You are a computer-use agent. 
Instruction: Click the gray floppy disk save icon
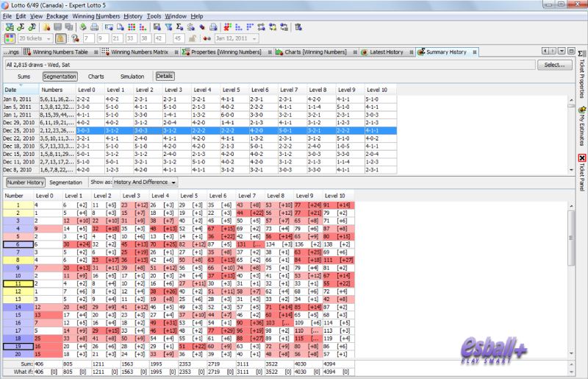[x=58, y=27]
